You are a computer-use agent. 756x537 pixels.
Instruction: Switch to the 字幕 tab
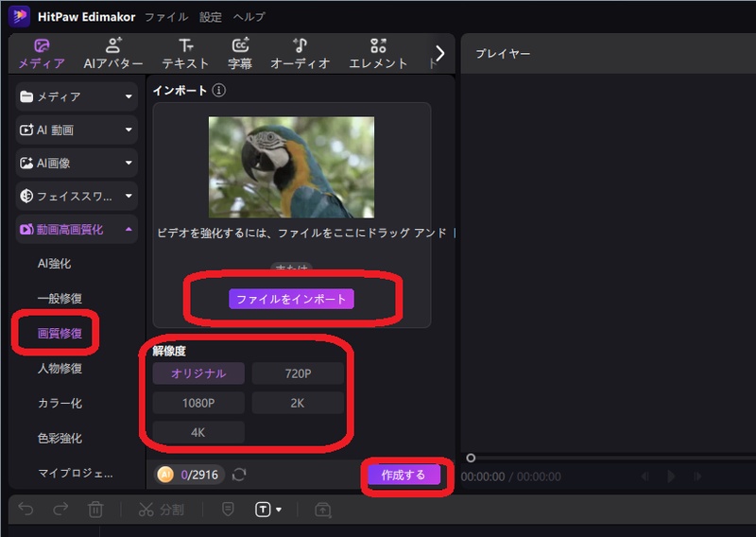tap(240, 54)
